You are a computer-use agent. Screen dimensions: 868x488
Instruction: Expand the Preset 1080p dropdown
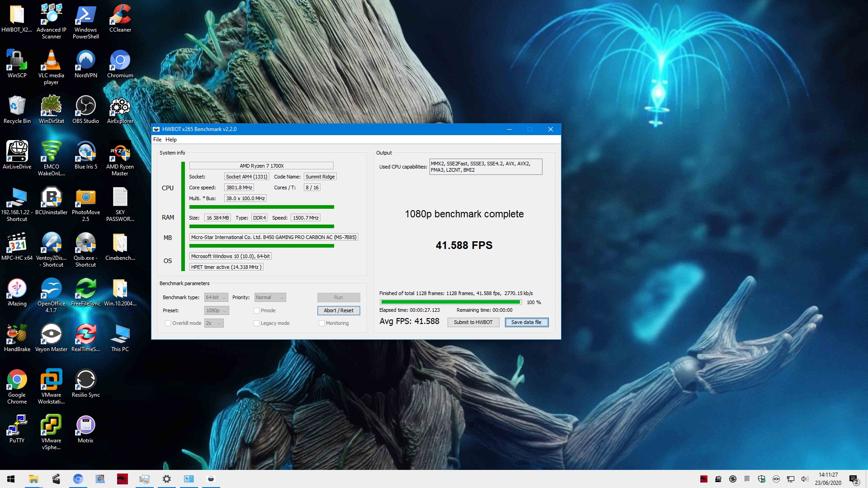pos(217,310)
